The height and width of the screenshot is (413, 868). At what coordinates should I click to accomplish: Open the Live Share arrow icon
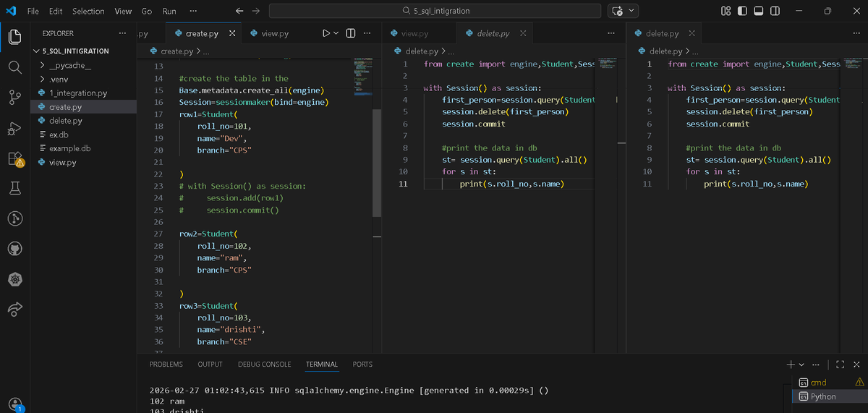(x=16, y=310)
